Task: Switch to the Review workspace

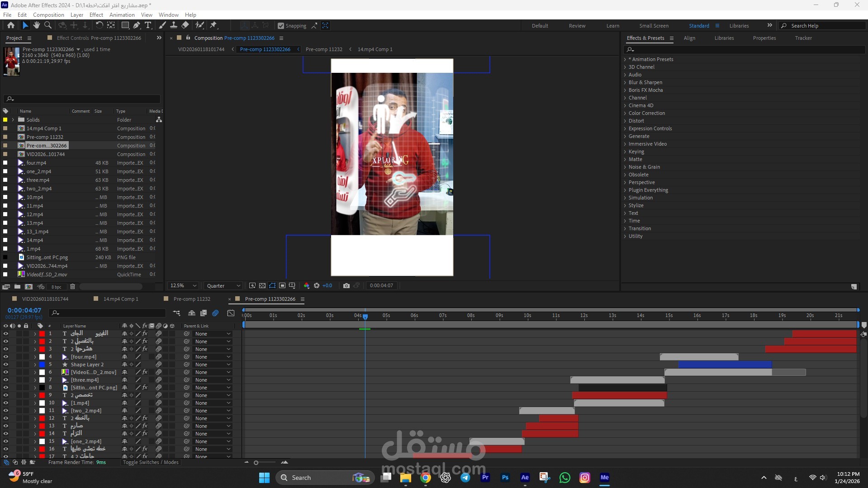Action: coord(577,26)
